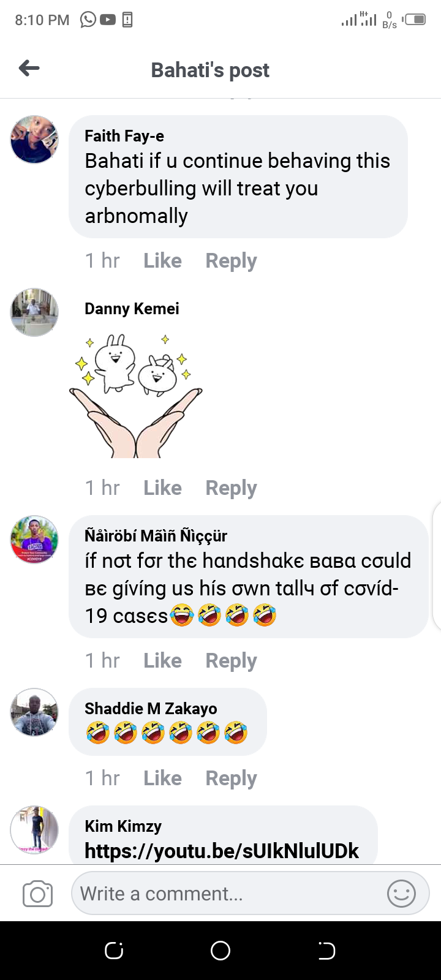The image size is (441, 980).
Task: Like Shaddie M Zakayo's comment
Action: (x=162, y=778)
